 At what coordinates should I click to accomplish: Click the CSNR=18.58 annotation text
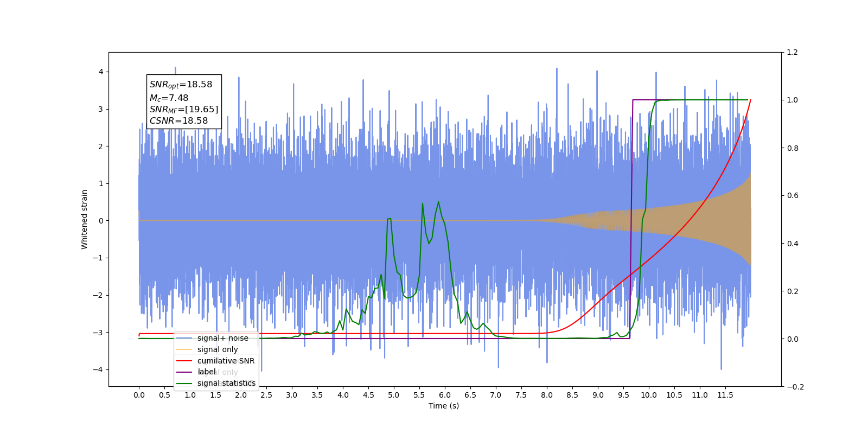(x=178, y=120)
